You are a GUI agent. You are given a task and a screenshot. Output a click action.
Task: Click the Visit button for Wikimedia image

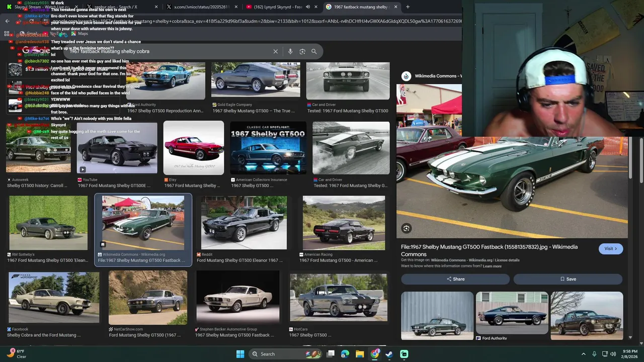click(x=611, y=248)
